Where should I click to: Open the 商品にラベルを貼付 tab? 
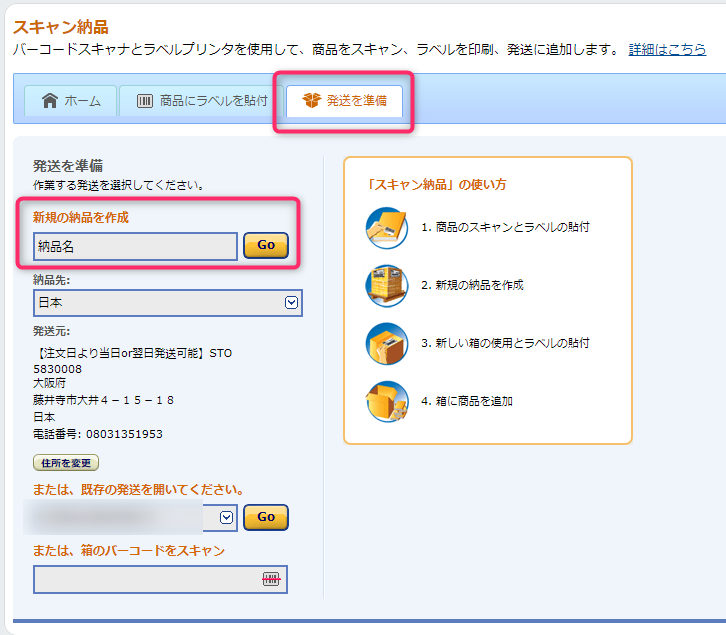201,101
